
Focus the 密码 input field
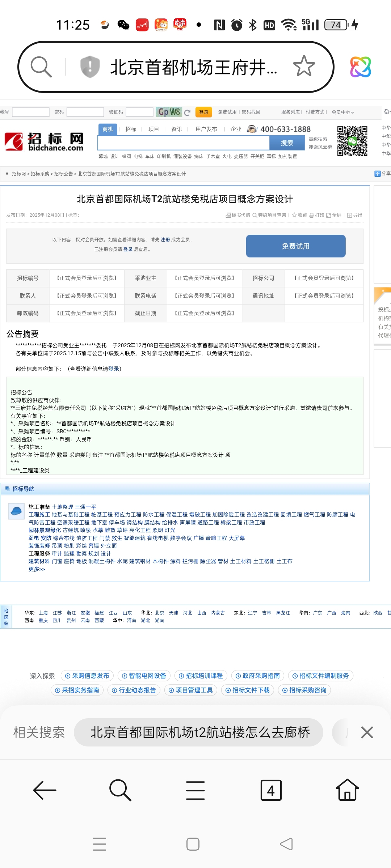click(x=85, y=112)
